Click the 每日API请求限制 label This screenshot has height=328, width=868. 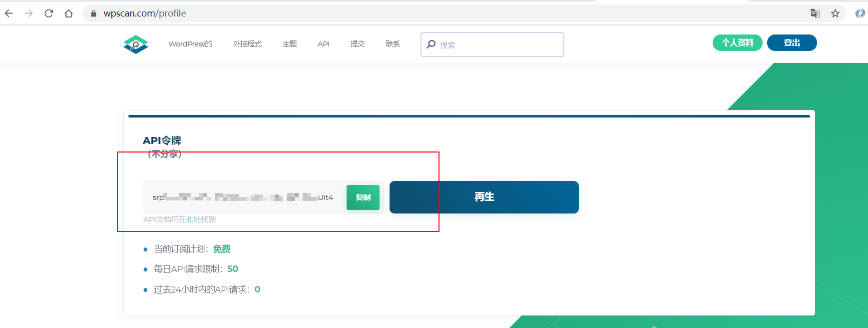click(188, 269)
